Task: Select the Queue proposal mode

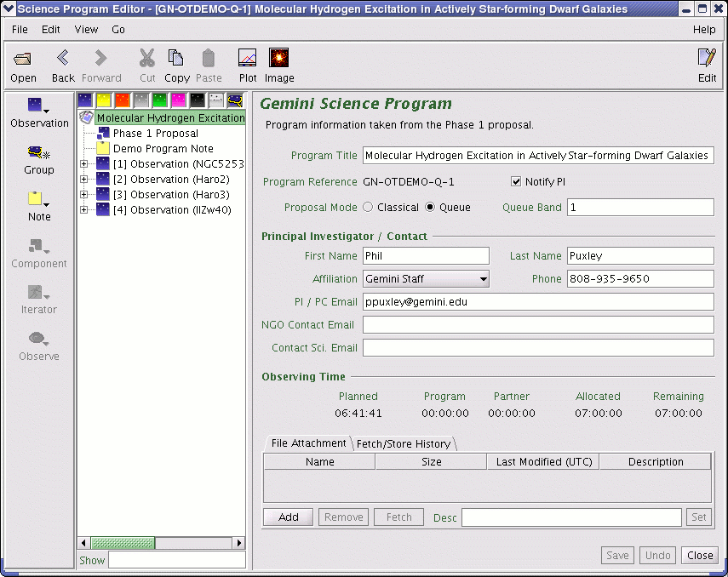Action: tap(430, 207)
